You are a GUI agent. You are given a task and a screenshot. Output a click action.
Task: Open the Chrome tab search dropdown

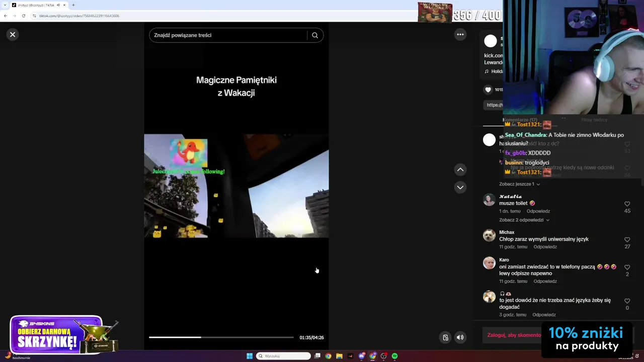click(x=5, y=5)
